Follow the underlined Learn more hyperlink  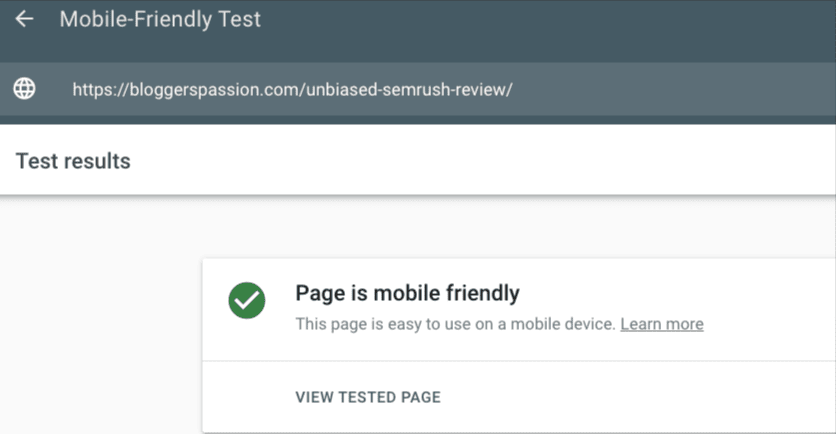[x=662, y=324]
